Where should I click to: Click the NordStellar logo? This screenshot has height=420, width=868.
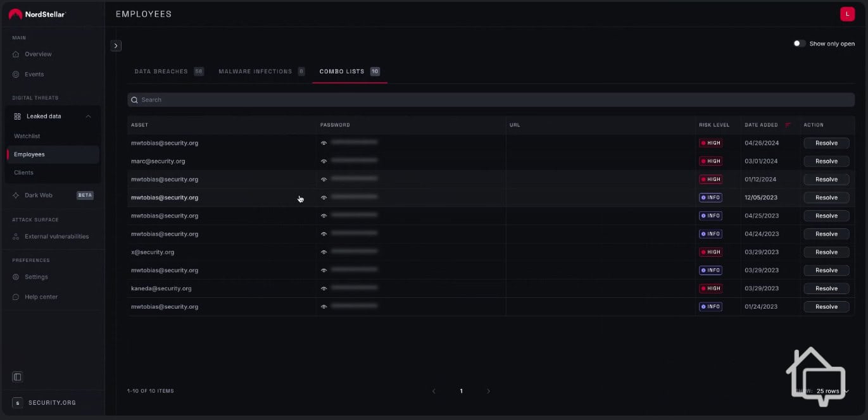tap(37, 14)
